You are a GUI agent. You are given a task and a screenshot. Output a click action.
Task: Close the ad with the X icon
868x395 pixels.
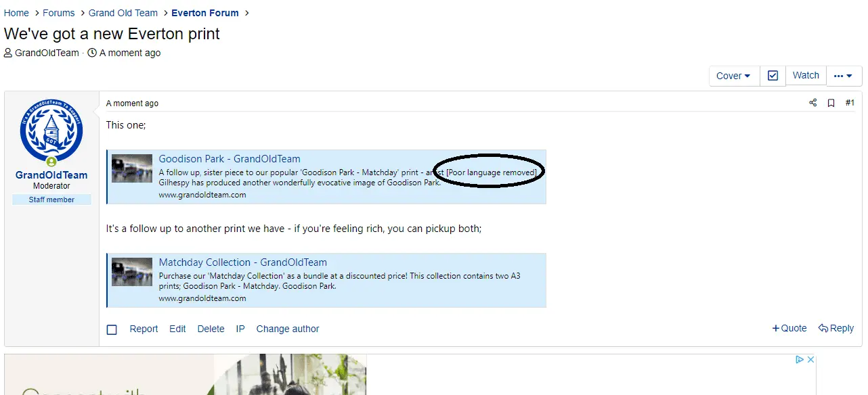point(810,360)
